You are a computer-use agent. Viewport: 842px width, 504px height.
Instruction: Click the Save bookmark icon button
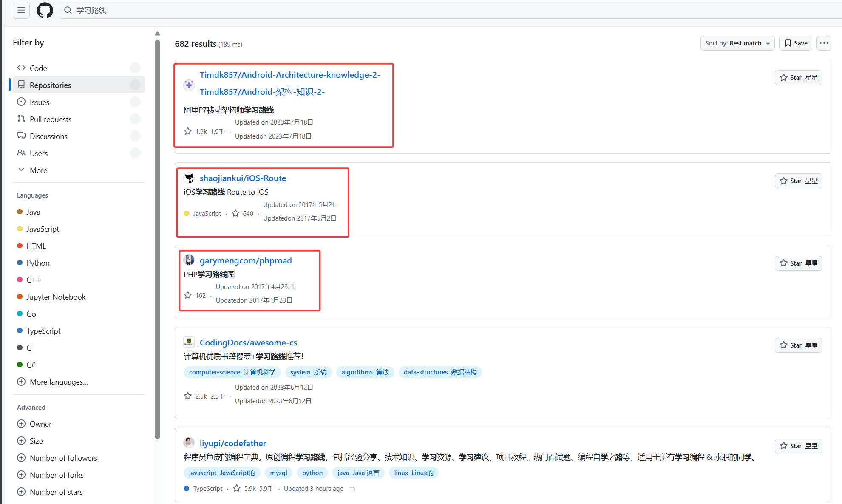(796, 43)
